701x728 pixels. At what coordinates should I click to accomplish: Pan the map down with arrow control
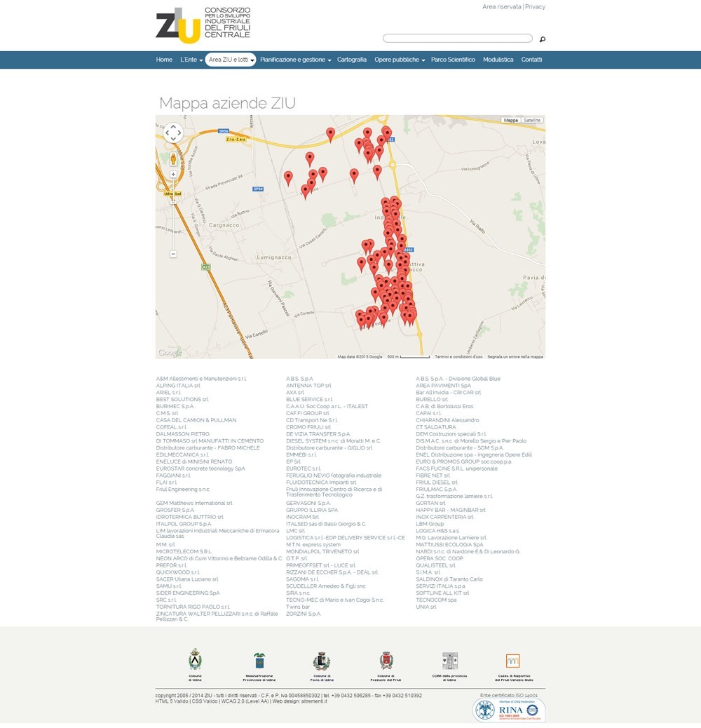tap(173, 139)
